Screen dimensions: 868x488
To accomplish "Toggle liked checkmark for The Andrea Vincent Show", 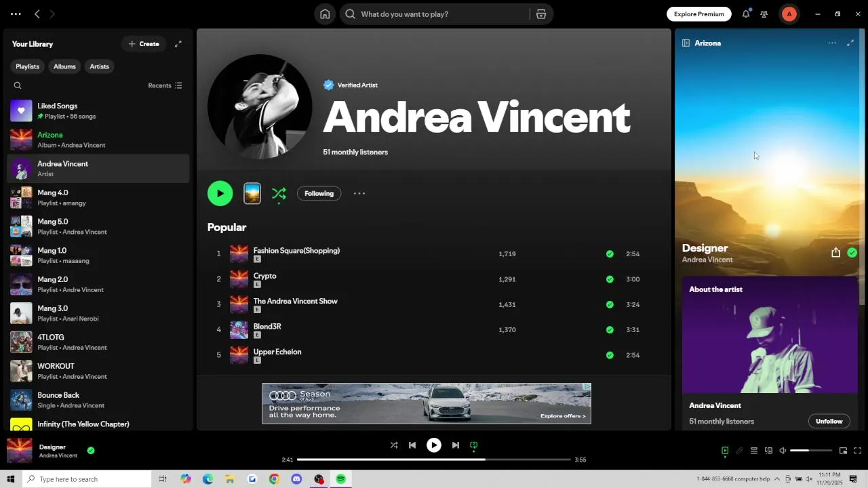I will coord(610,304).
